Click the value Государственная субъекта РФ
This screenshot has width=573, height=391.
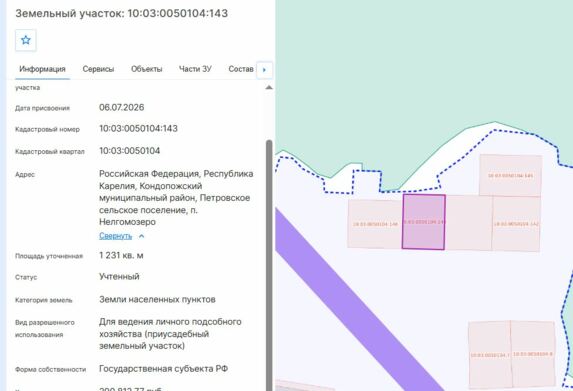[x=163, y=369]
